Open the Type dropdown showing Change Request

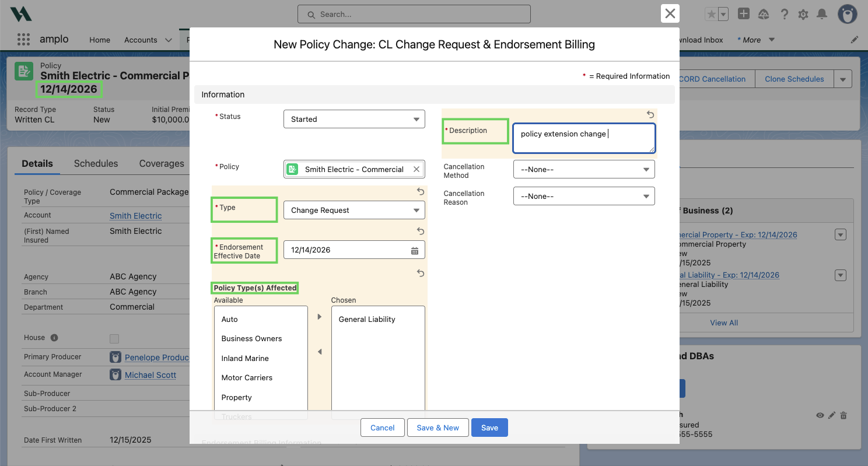coord(354,210)
